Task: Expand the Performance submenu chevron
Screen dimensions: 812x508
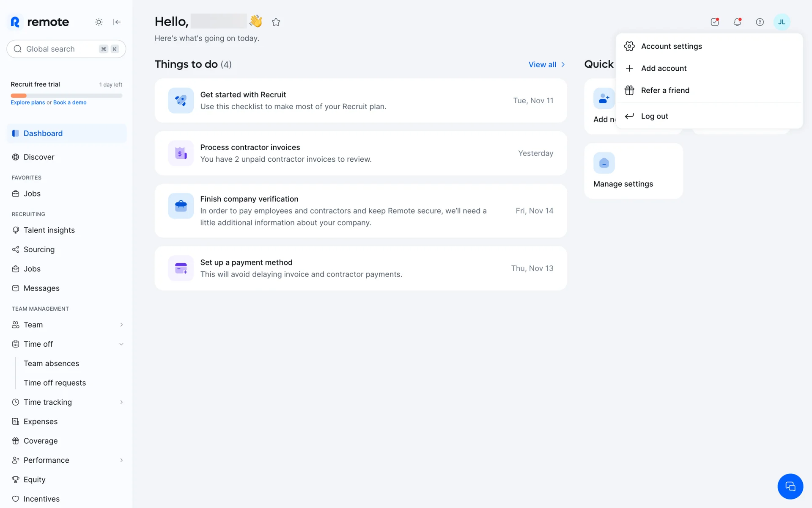Action: 121,460
